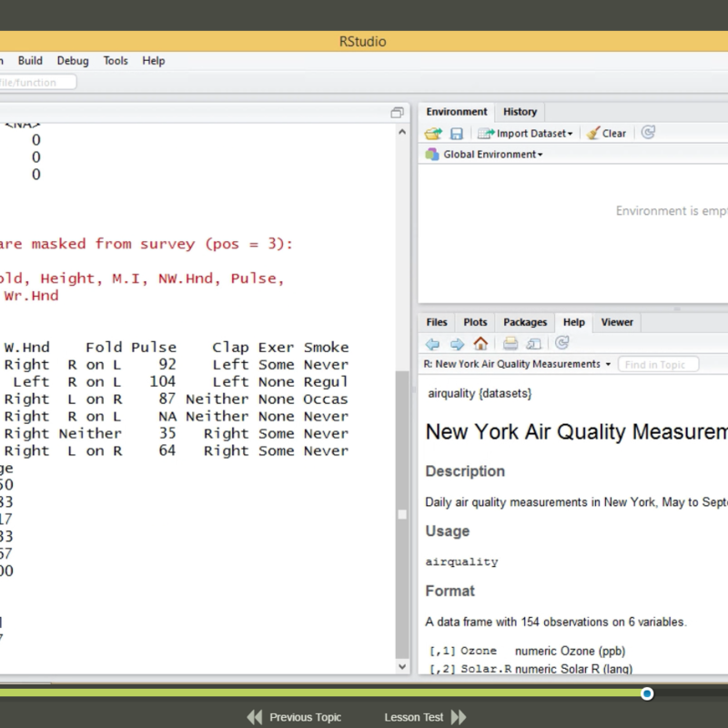Show help topic in new window
The image size is (728, 728).
(533, 344)
